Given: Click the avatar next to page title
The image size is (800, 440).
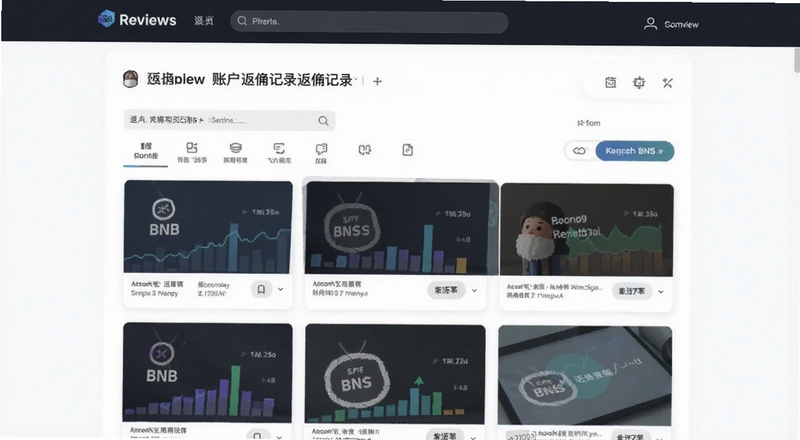Looking at the screenshot, I should coord(131,79).
